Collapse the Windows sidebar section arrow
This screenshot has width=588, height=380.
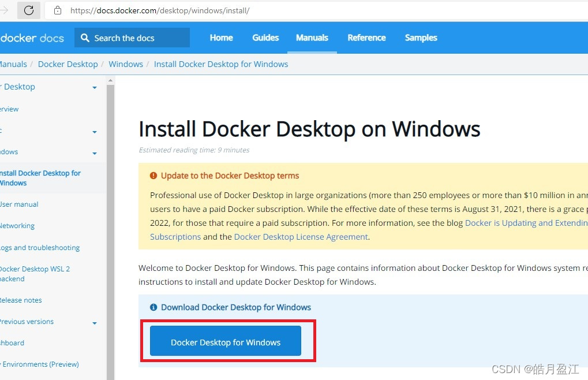pyautogui.click(x=95, y=154)
